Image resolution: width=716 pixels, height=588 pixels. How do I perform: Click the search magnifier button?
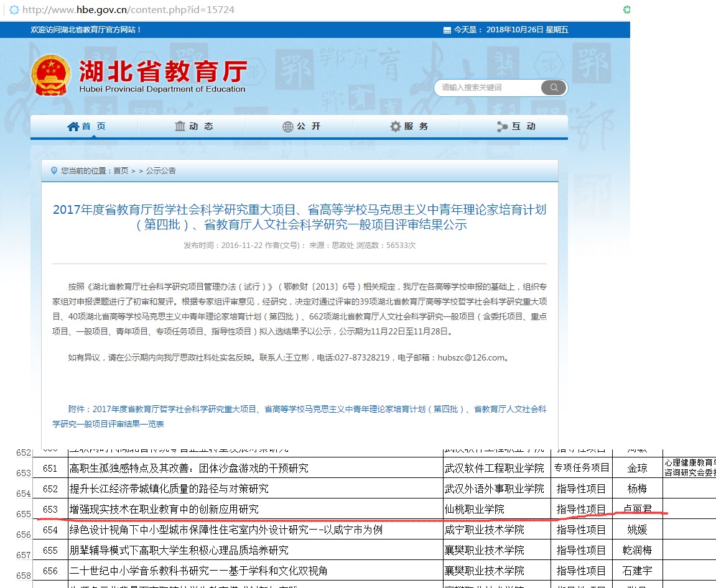click(x=554, y=88)
